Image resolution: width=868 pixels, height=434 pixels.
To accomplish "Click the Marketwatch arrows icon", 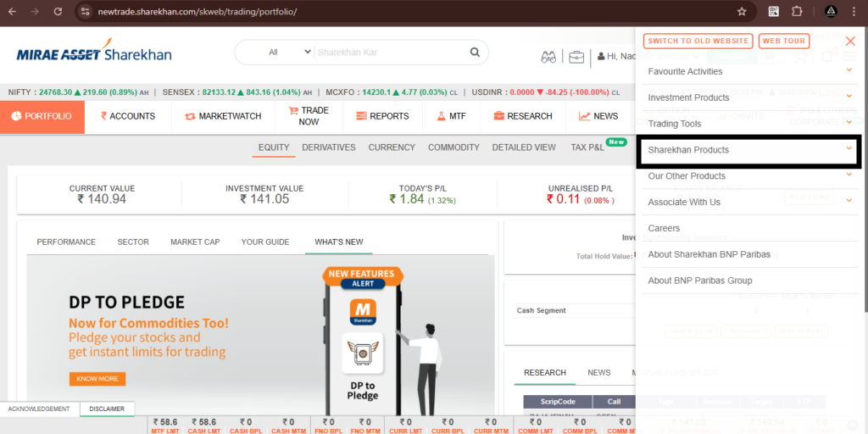I will click(191, 116).
